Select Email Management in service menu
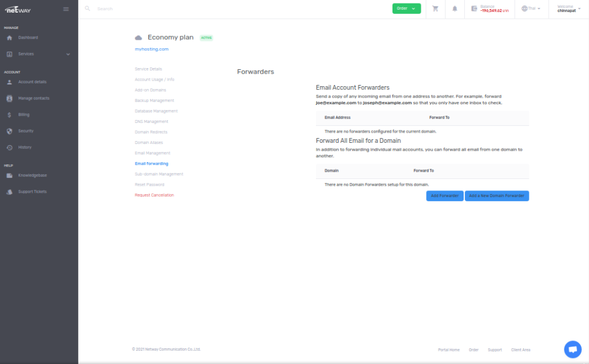This screenshot has height=364, width=589. (x=153, y=153)
